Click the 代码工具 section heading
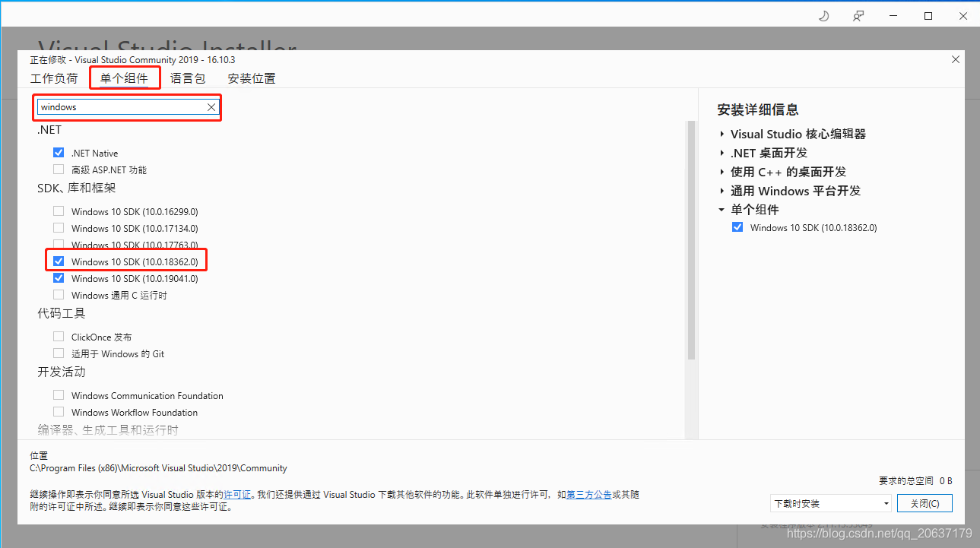This screenshot has width=980, height=548. [x=62, y=313]
